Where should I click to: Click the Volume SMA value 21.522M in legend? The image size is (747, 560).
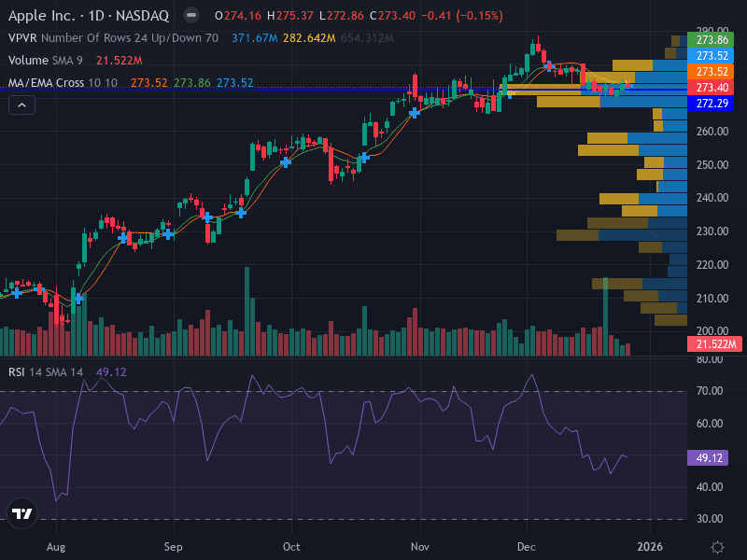120,61
